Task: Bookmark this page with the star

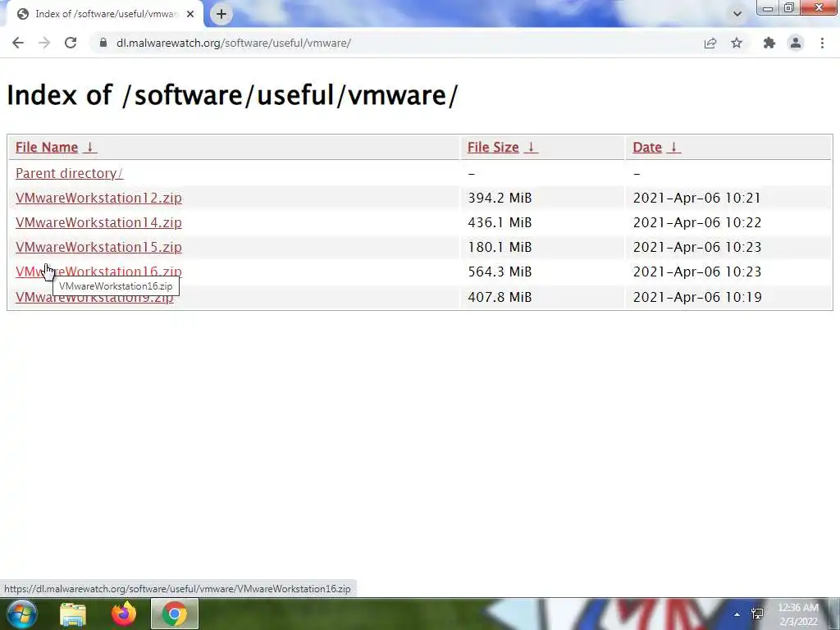Action: click(x=737, y=43)
